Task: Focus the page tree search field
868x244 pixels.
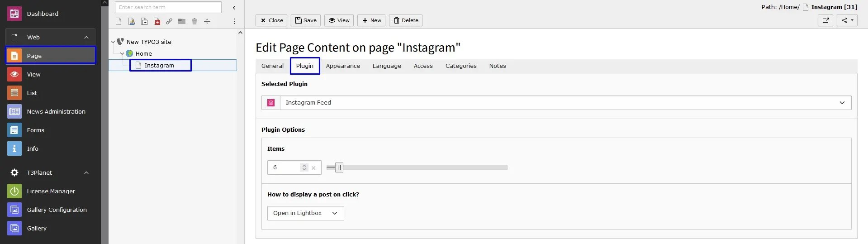Action: point(168,7)
